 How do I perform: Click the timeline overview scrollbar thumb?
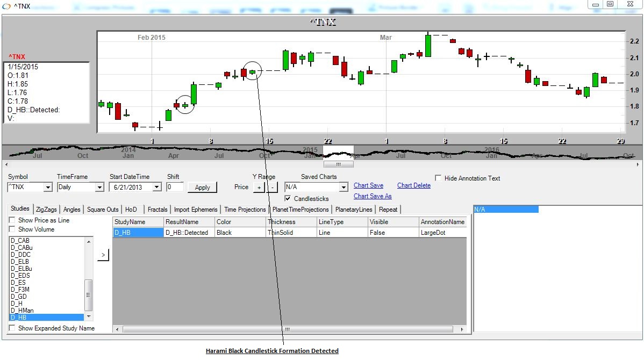coord(338,164)
